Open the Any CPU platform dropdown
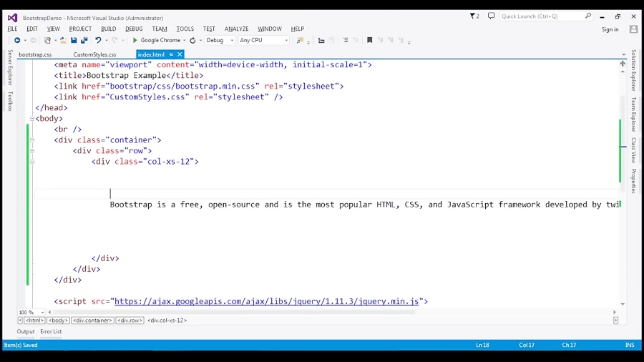This screenshot has height=362, width=644. click(263, 41)
